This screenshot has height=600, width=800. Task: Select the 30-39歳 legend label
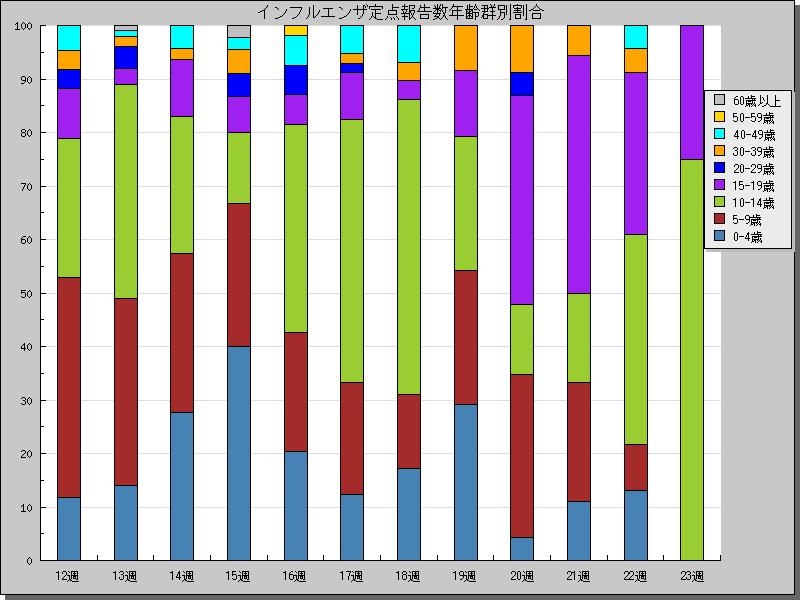pyautogui.click(x=753, y=152)
